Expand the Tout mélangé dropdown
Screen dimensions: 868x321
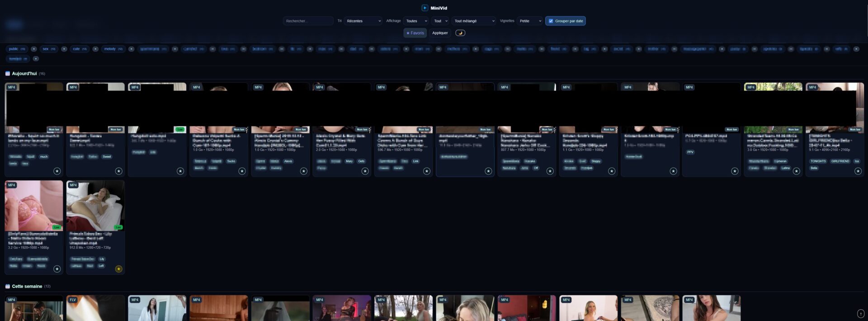(474, 21)
